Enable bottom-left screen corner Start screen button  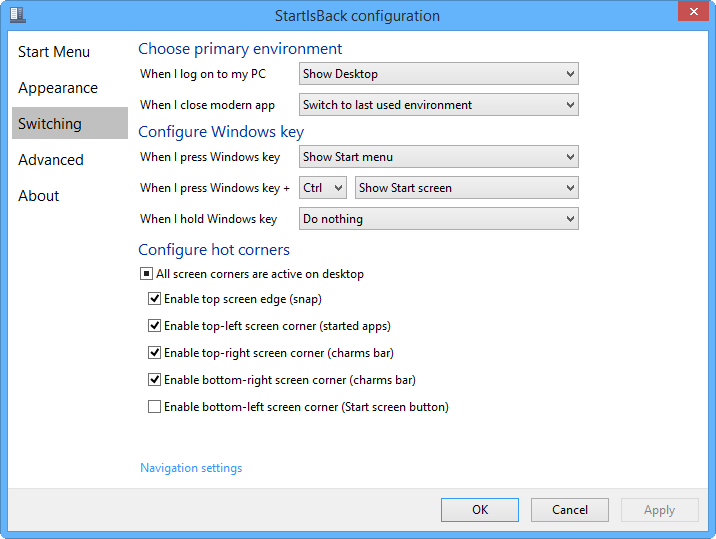coord(154,407)
